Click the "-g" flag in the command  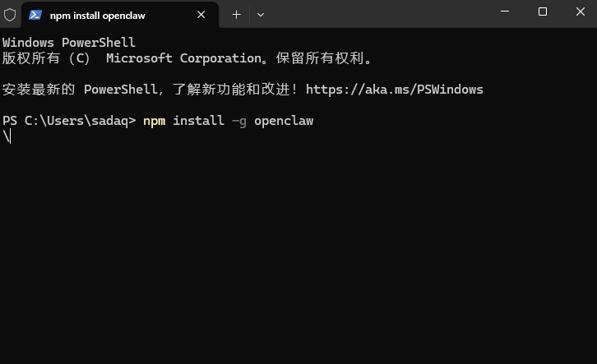238,121
